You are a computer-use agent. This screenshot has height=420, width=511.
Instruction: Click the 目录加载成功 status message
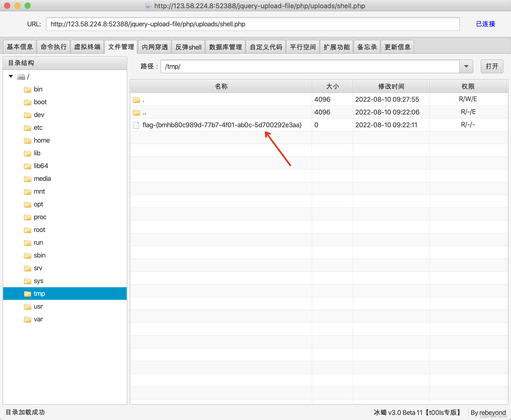pyautogui.click(x=25, y=412)
